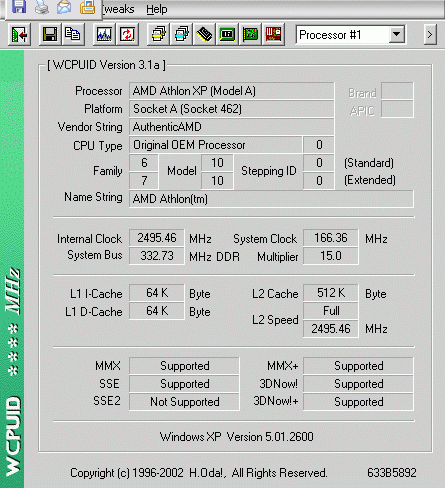Click the L2 Speed 'Full' field
Viewport: 445px width, 488px height.
(x=331, y=311)
